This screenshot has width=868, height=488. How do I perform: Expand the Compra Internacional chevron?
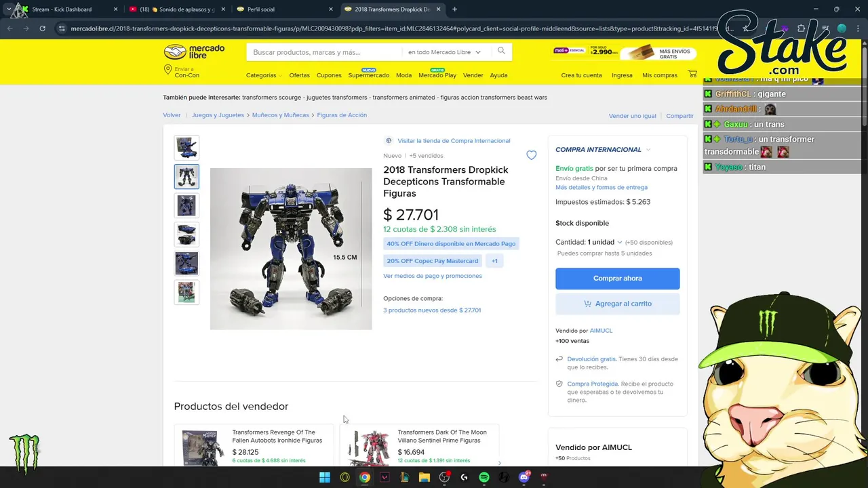[648, 150]
